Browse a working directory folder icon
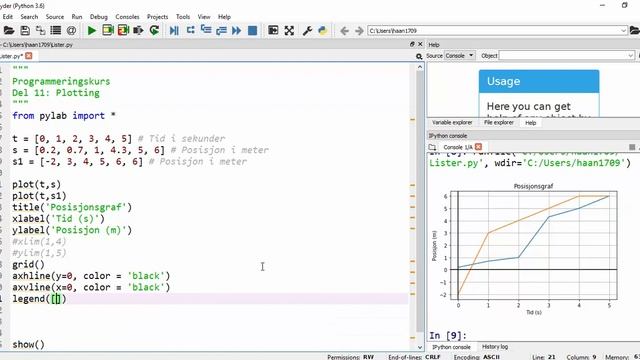Viewport: 640px width, 360px height. (635, 31)
